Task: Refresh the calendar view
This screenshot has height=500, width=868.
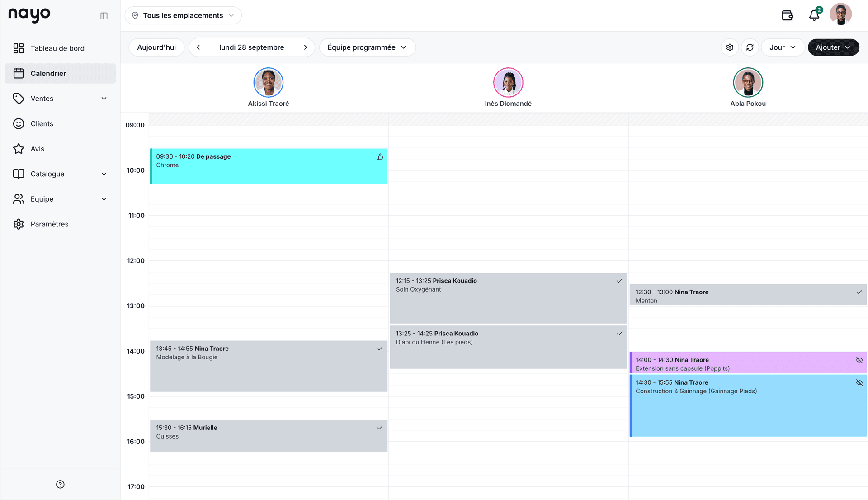Action: [750, 47]
